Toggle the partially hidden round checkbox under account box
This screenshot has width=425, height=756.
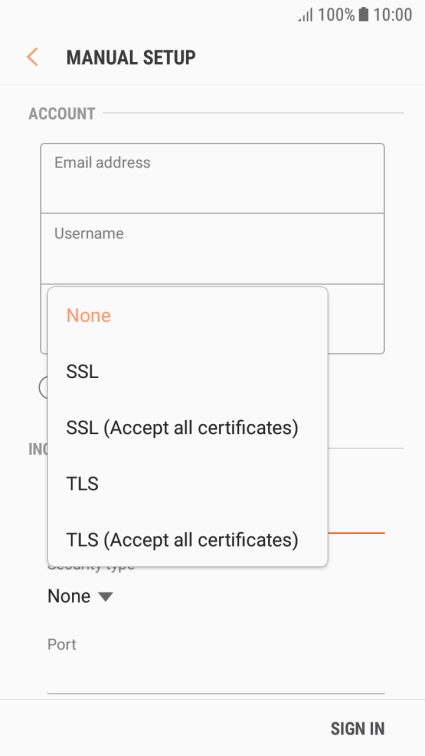(x=43, y=388)
